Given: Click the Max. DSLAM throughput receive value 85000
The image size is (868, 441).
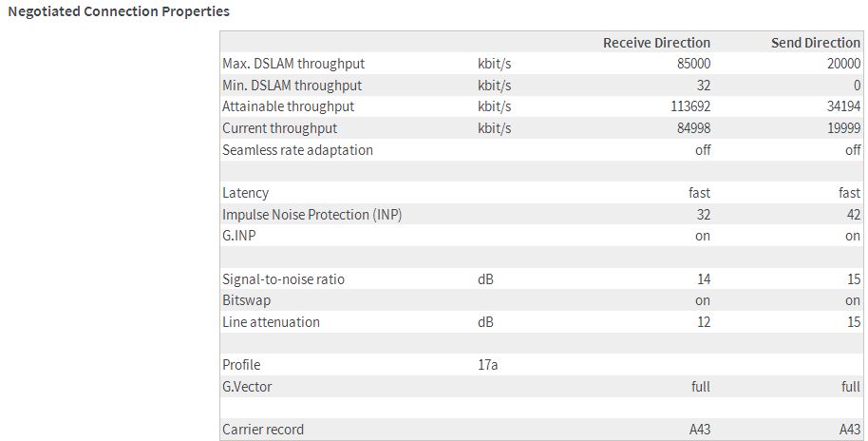Looking at the screenshot, I should click(693, 64).
